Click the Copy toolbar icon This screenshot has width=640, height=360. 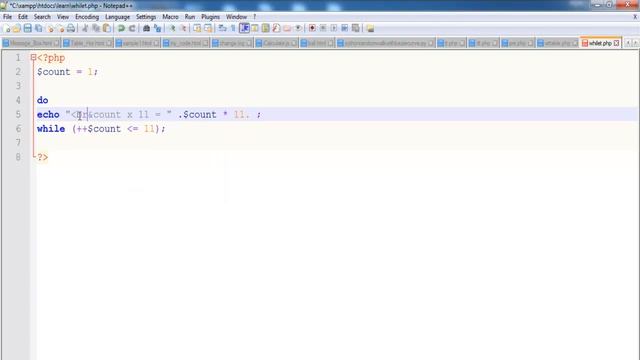tap(96, 28)
